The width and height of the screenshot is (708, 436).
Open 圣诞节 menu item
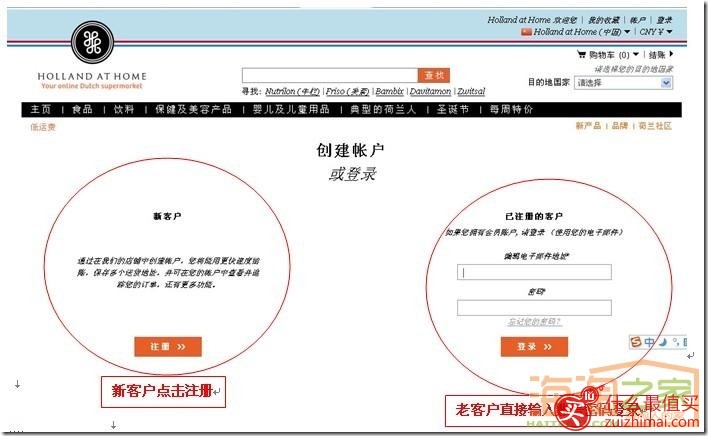453,109
